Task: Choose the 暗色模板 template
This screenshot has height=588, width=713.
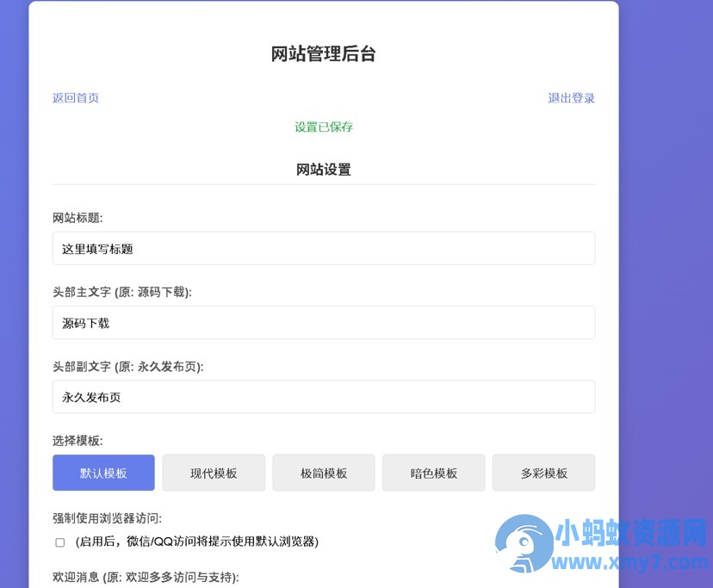Action: tap(434, 473)
